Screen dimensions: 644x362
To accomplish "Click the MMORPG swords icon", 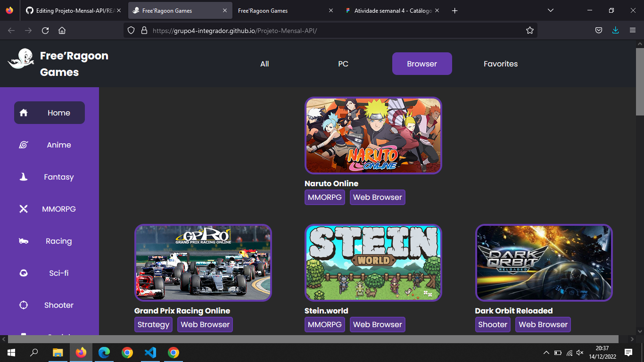I will [24, 209].
